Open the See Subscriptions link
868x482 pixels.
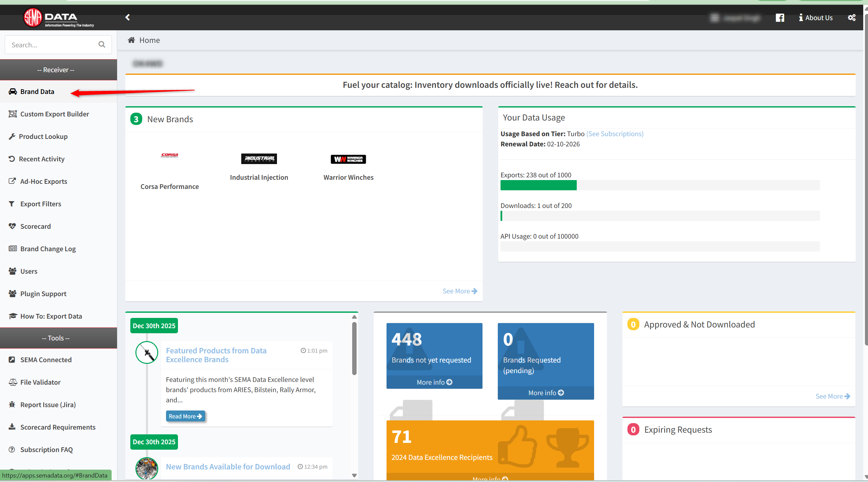[x=615, y=134]
